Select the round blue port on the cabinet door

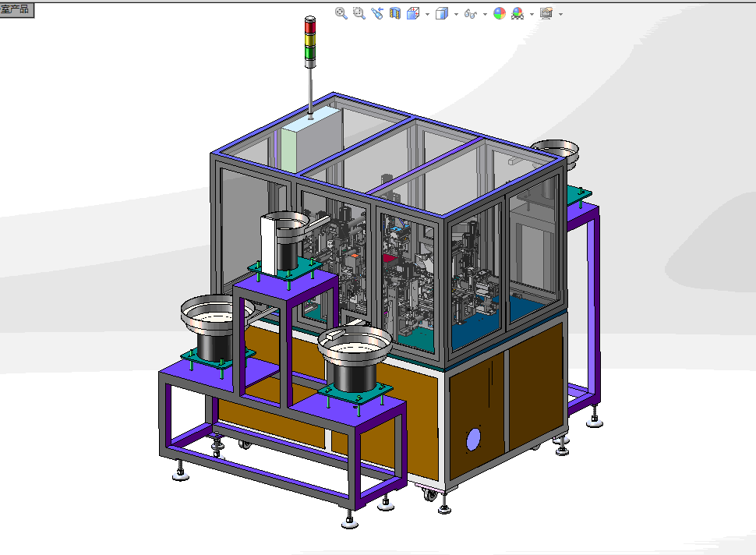(473, 440)
